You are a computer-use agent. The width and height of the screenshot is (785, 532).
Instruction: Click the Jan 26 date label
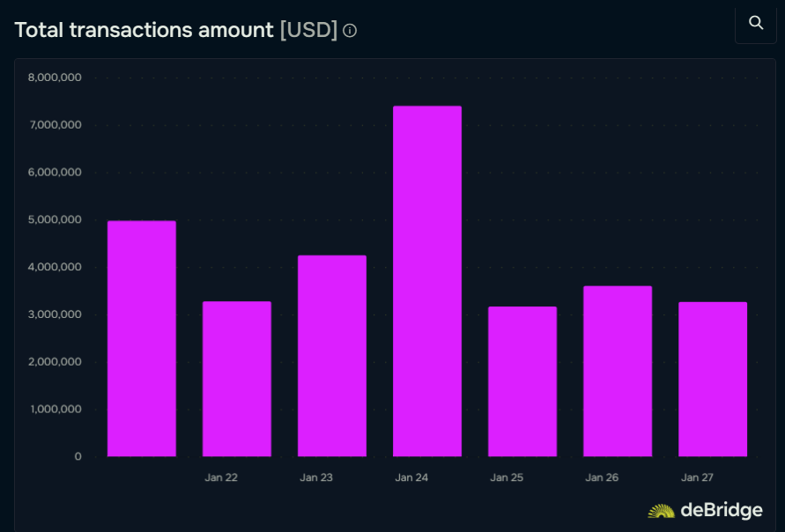(602, 477)
